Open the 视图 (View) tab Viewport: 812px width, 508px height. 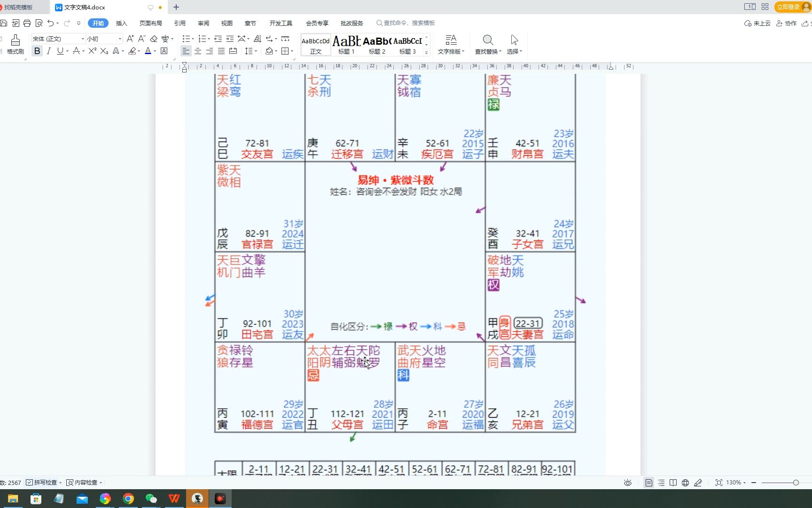click(227, 23)
